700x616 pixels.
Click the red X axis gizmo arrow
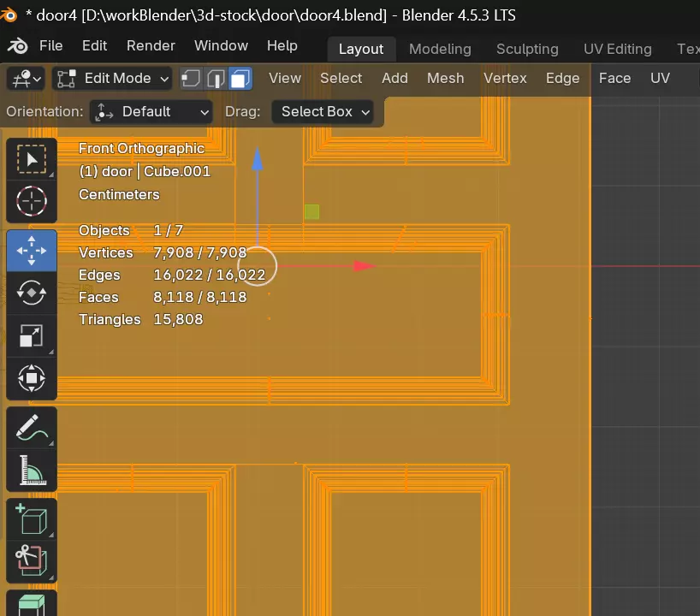pos(365,266)
